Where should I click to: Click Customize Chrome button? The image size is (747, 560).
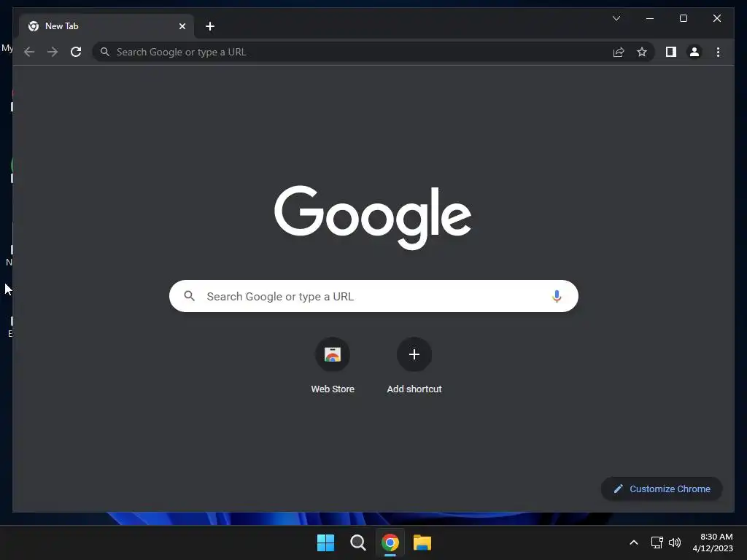662,489
